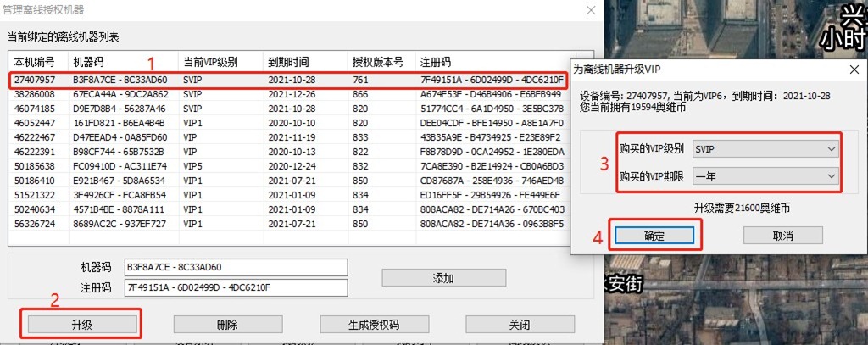Viewport: 868px width, 345px height.
Task: Click the 机器码 input field
Action: coord(236,268)
